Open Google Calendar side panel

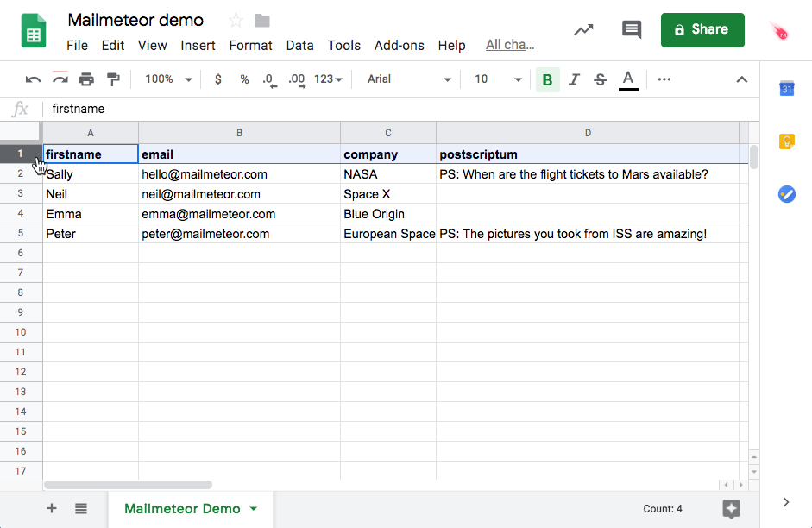pyautogui.click(x=787, y=89)
